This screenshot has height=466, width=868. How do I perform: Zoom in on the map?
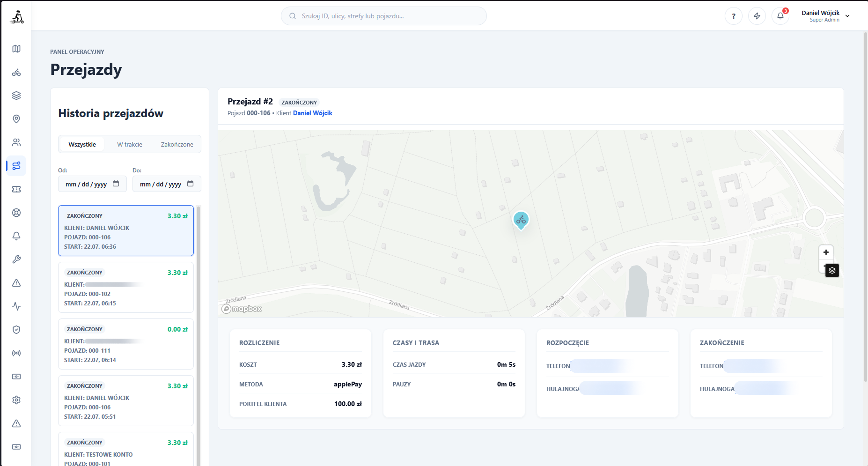pos(826,252)
